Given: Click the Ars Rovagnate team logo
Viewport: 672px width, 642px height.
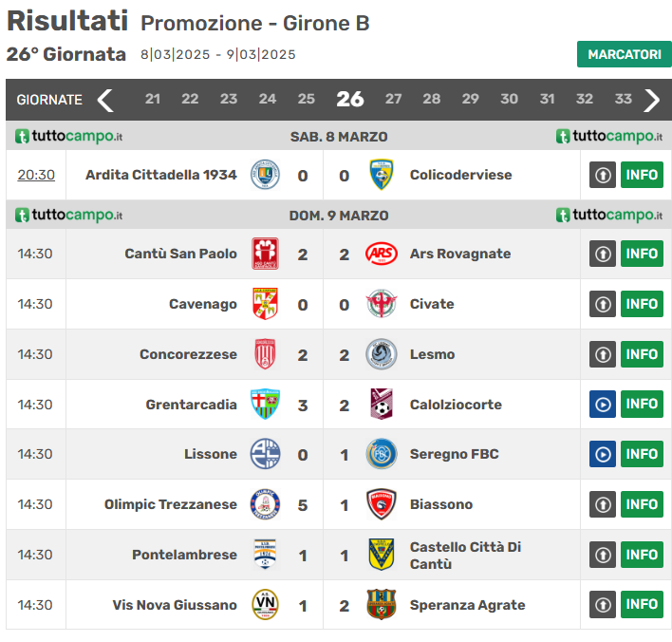Looking at the screenshot, I should coord(382,254).
